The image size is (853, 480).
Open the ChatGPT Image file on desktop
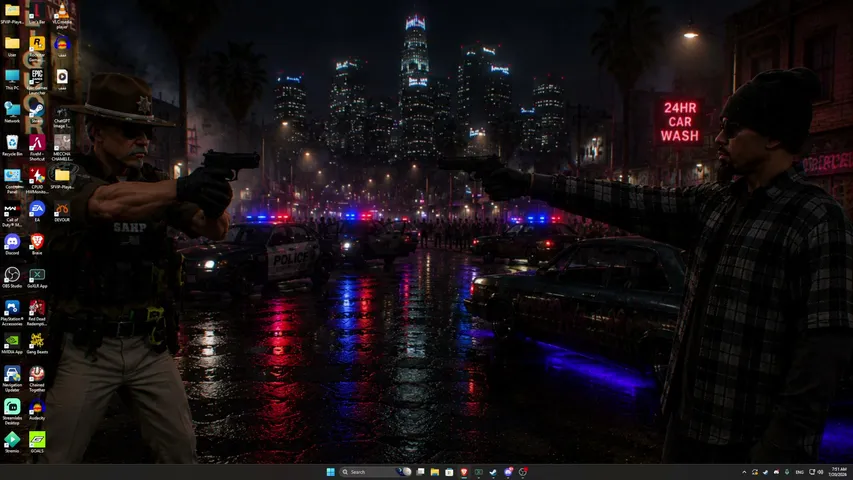click(62, 115)
